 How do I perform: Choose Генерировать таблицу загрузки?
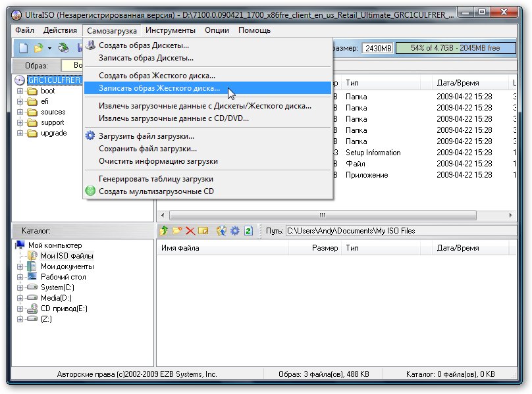(x=207, y=179)
